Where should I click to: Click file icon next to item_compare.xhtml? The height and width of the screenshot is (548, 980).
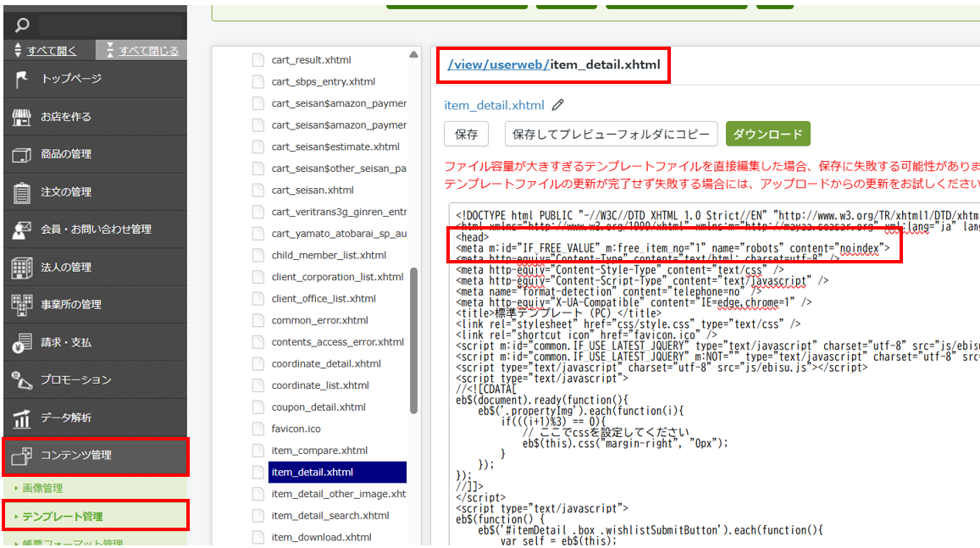click(257, 451)
